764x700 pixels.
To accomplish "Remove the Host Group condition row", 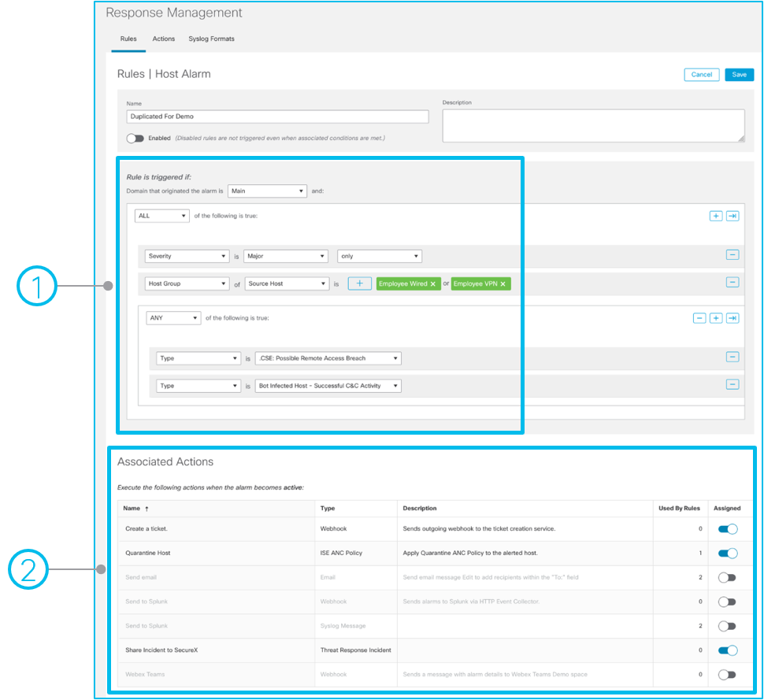I will tap(732, 283).
